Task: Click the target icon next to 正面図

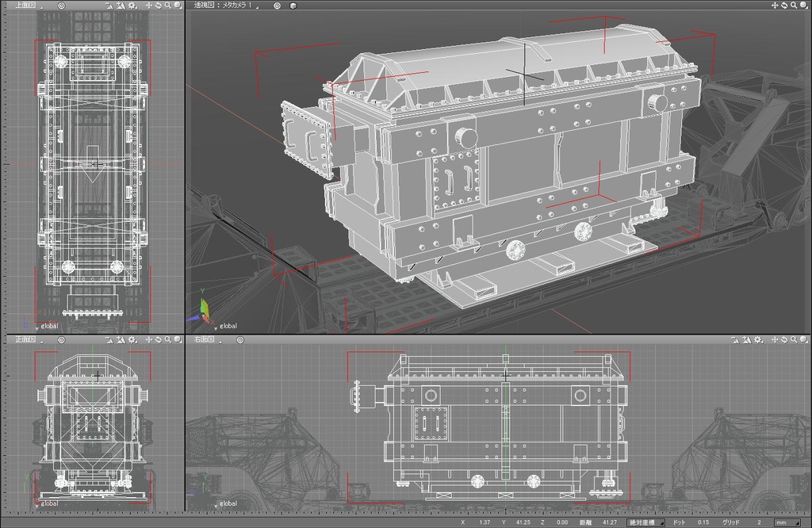Action: coord(62,339)
